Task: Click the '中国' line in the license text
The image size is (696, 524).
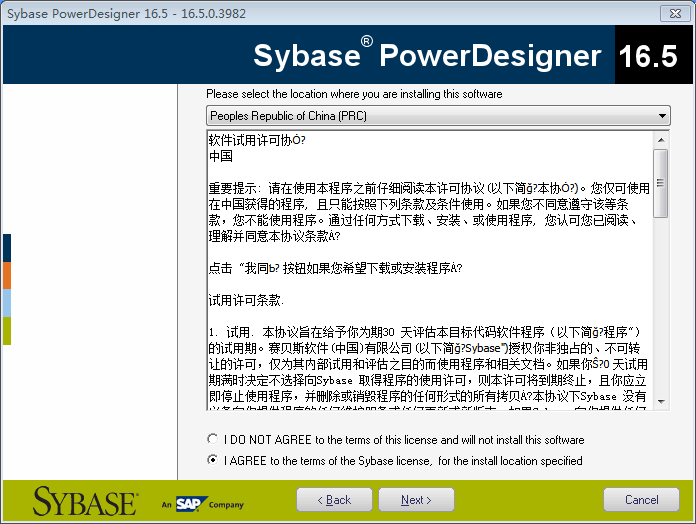Action: pos(221,156)
